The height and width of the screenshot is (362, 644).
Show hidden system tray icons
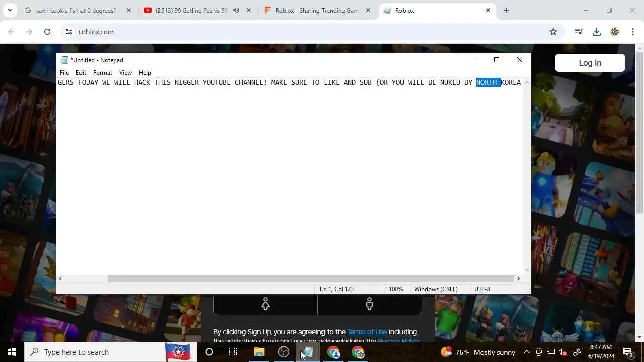pyautogui.click(x=527, y=352)
